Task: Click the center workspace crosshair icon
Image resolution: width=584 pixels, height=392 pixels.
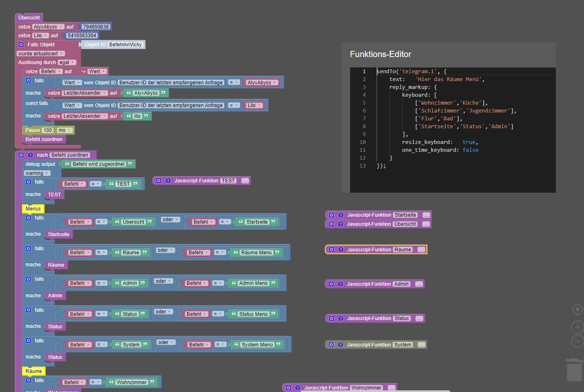Action: coord(577,309)
